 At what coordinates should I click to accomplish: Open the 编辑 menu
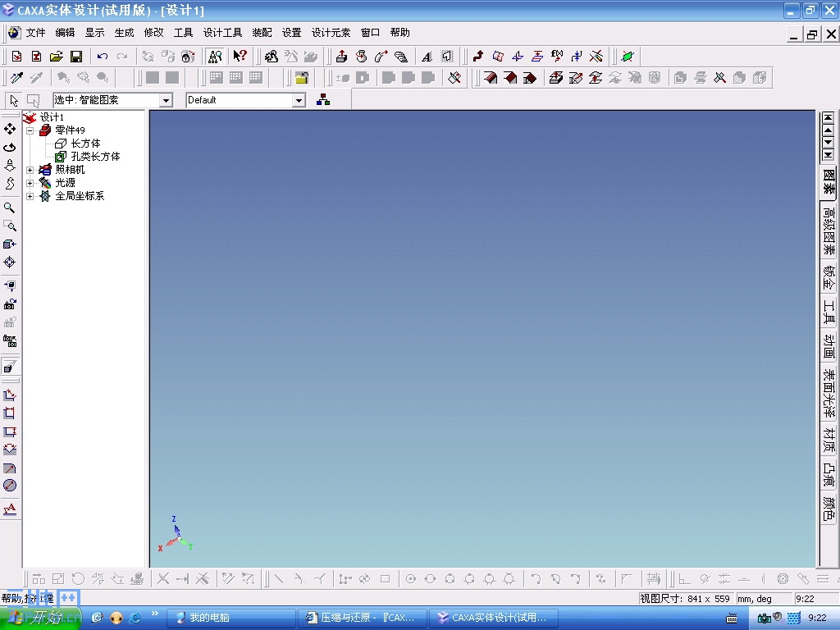(x=65, y=33)
